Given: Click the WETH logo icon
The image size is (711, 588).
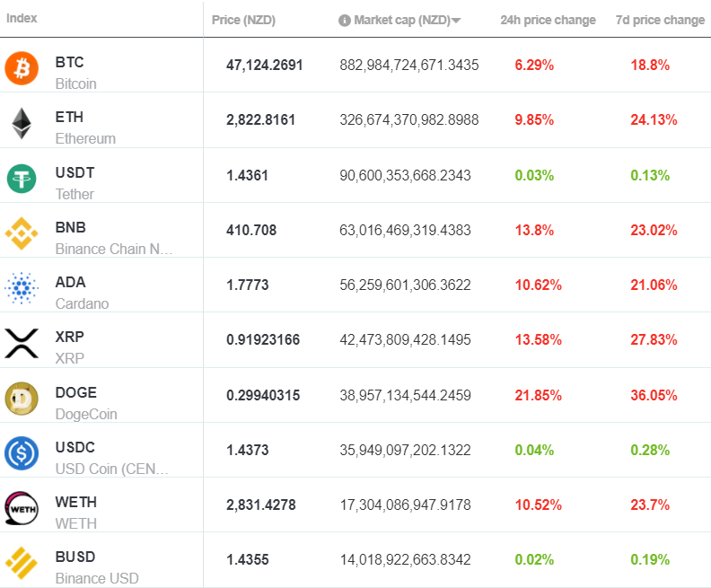Looking at the screenshot, I should click(22, 508).
